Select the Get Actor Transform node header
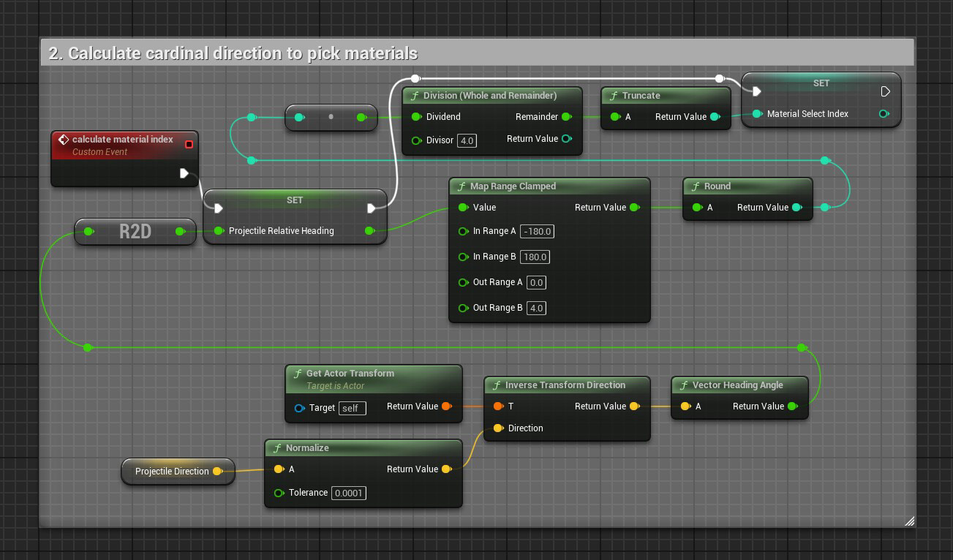Viewport: 953px width, 560px height. 374,379
